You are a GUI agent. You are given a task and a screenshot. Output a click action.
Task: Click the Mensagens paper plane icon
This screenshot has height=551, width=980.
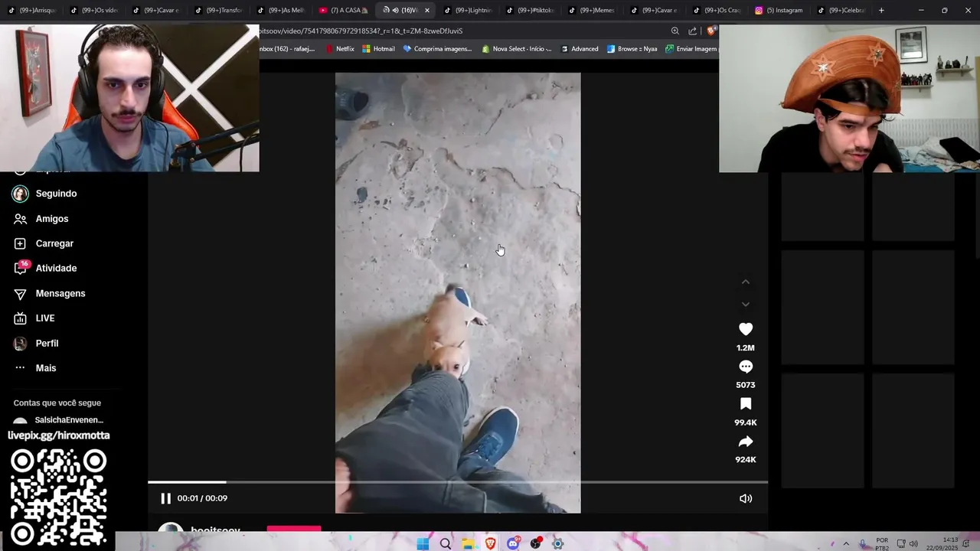[x=21, y=294]
